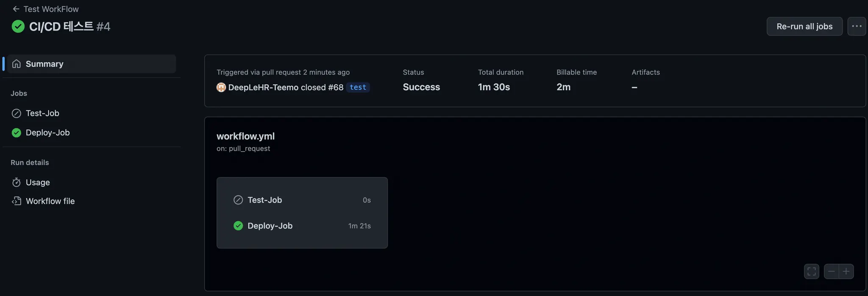Open the DeepLeHR-Teemo profile link

tap(263, 87)
